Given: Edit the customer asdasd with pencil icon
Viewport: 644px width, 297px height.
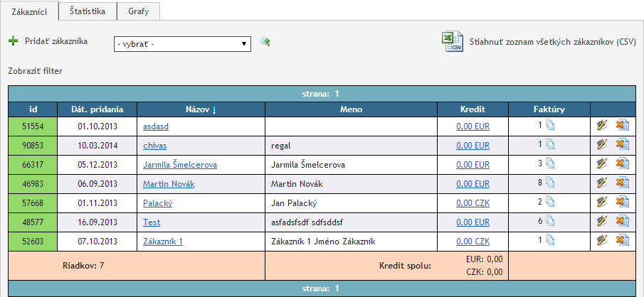Looking at the screenshot, I should click(x=602, y=126).
